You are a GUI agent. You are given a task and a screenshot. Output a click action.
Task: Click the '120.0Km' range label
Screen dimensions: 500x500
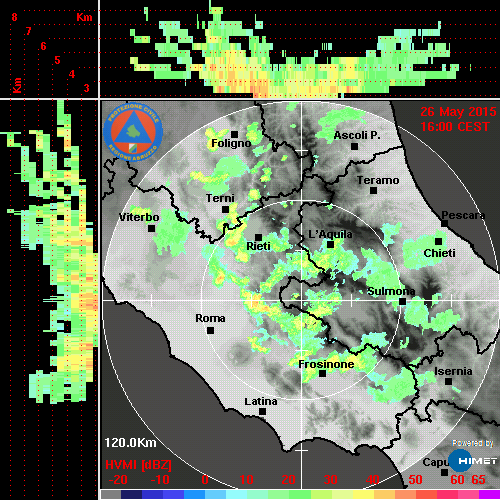[130, 443]
